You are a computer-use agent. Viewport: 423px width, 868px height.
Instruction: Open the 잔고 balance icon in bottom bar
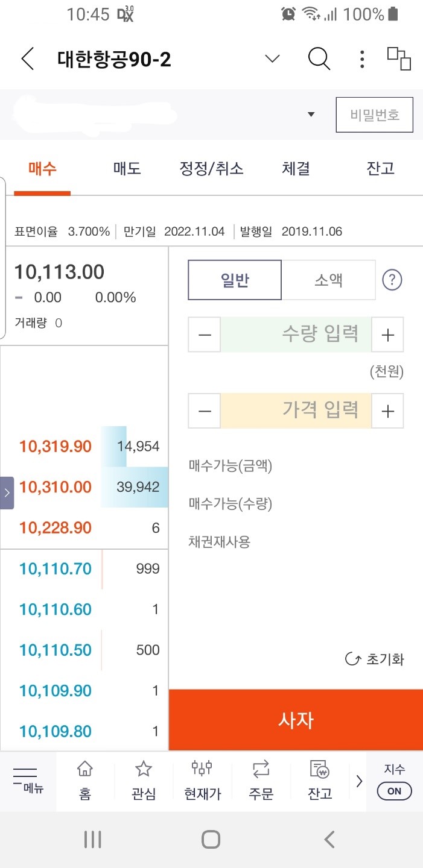click(x=319, y=779)
